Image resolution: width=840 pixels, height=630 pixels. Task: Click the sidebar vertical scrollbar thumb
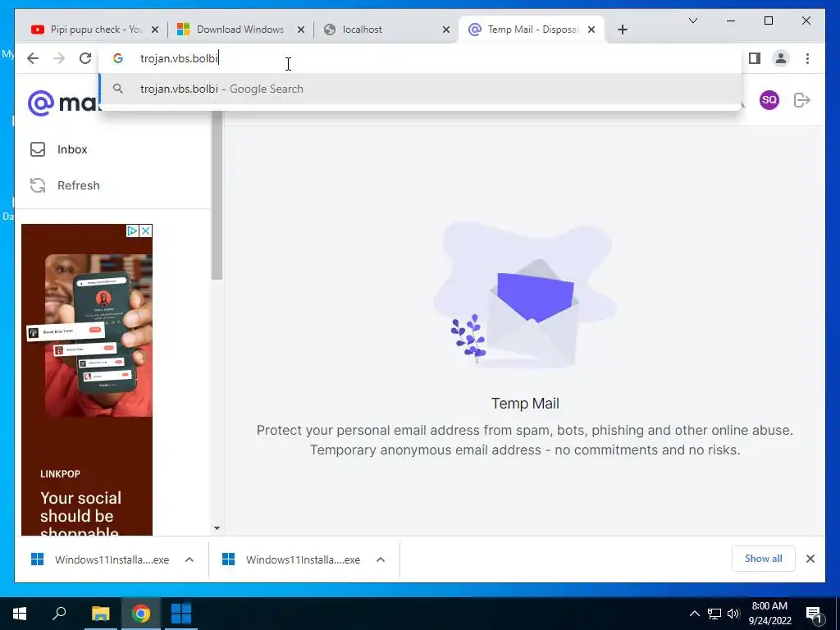217,195
